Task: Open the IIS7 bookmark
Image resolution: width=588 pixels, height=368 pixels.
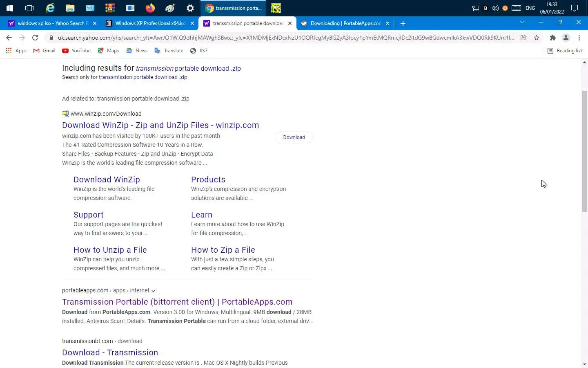Action: coord(199,51)
